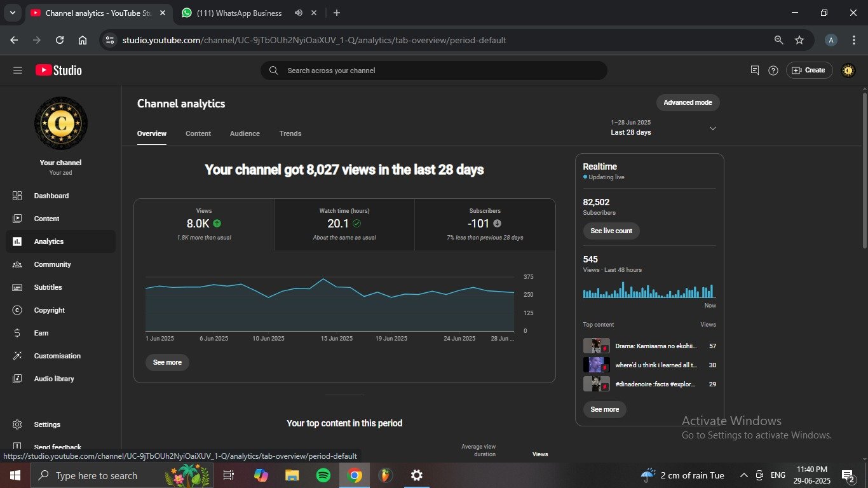
Task: Open a new browser tab
Action: (337, 13)
